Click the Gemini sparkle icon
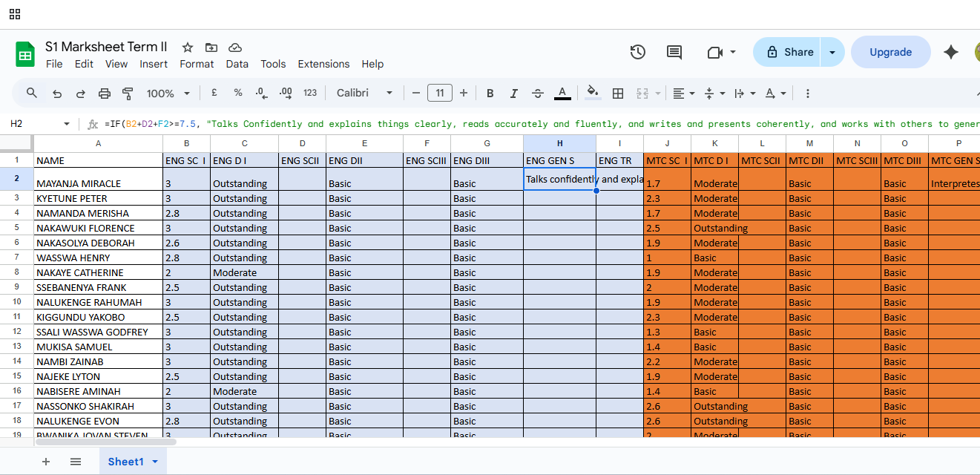The height and width of the screenshot is (475, 980). coord(951,52)
